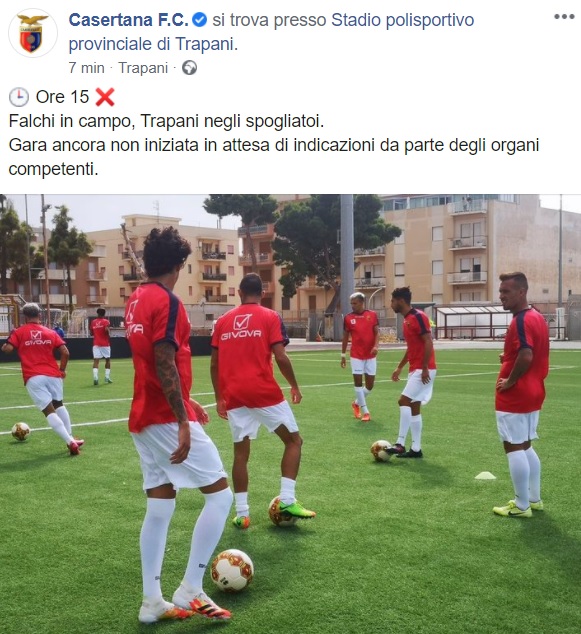Open the Casertana F.C. profile picture
581x634 pixels.
(33, 33)
